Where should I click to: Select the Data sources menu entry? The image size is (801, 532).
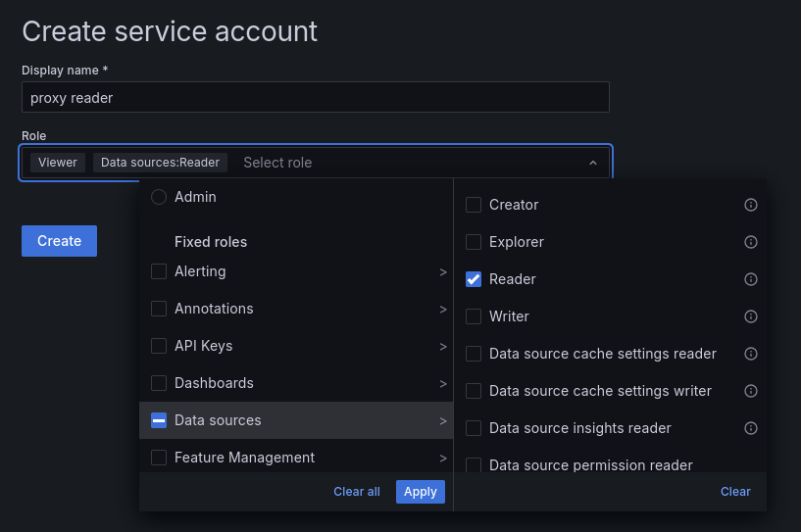[x=296, y=420]
